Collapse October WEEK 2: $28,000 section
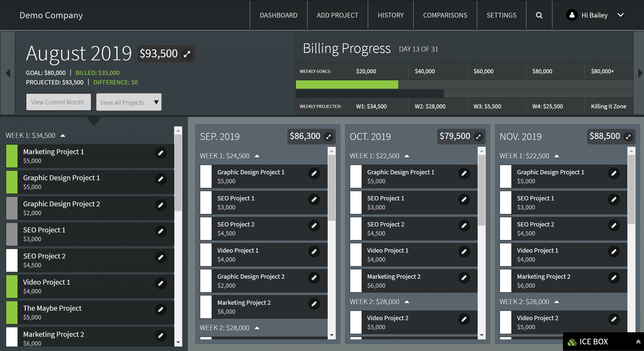 (x=407, y=302)
